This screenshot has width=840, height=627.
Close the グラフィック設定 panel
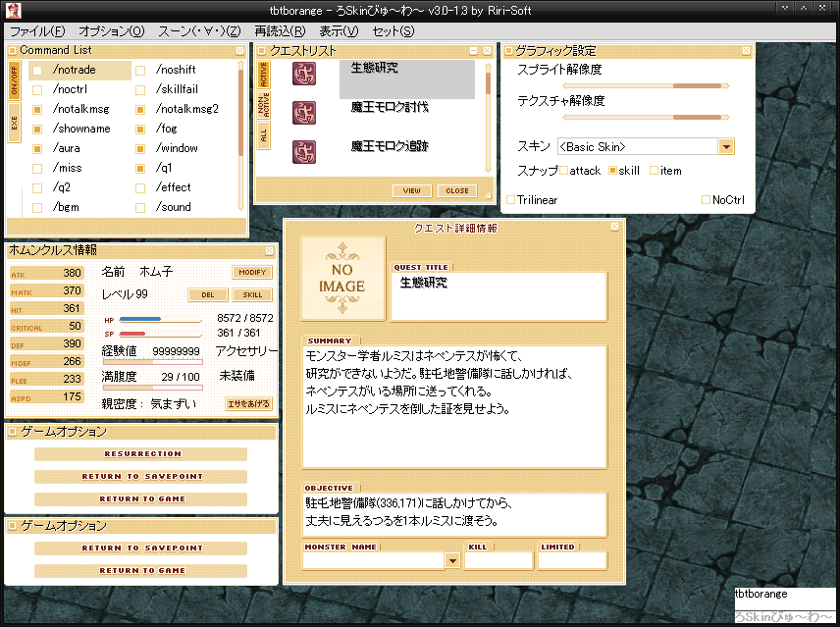click(x=746, y=51)
